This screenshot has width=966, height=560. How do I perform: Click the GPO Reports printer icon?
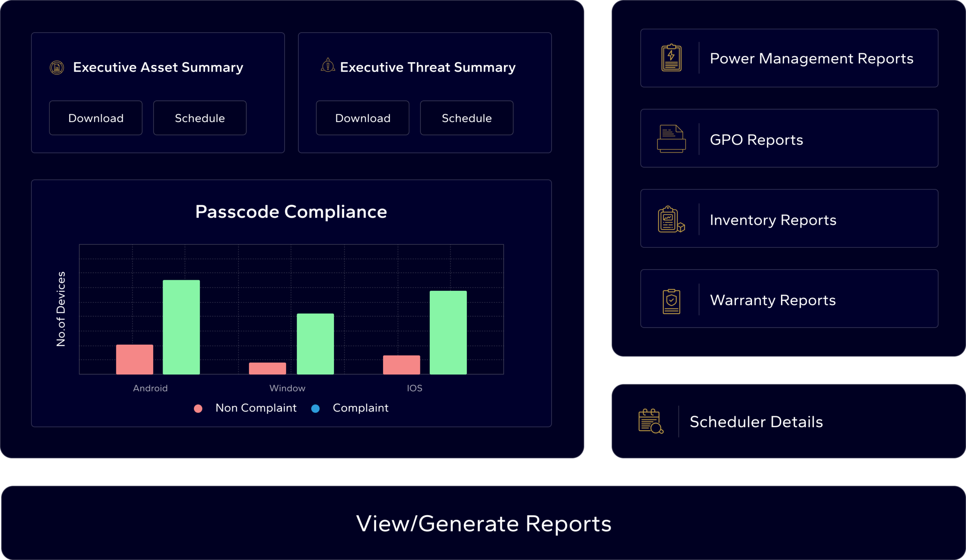tap(671, 139)
